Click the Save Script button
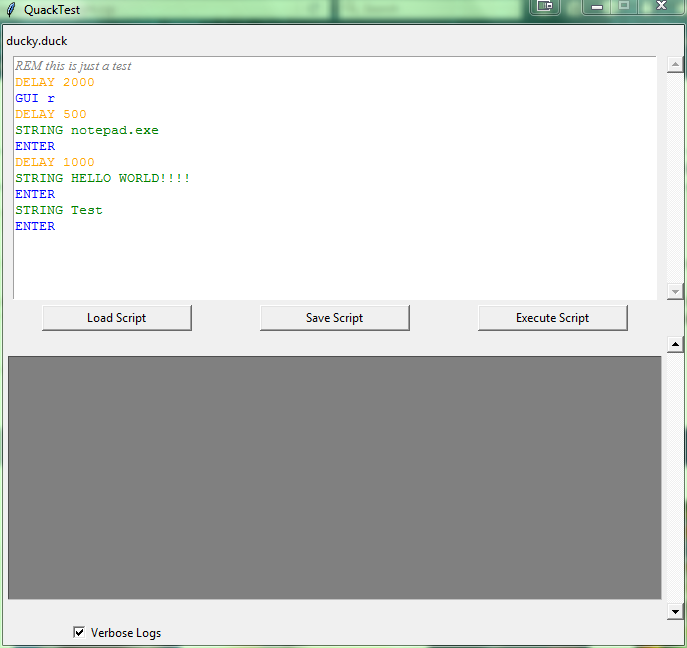The width and height of the screenshot is (687, 648). 334,318
